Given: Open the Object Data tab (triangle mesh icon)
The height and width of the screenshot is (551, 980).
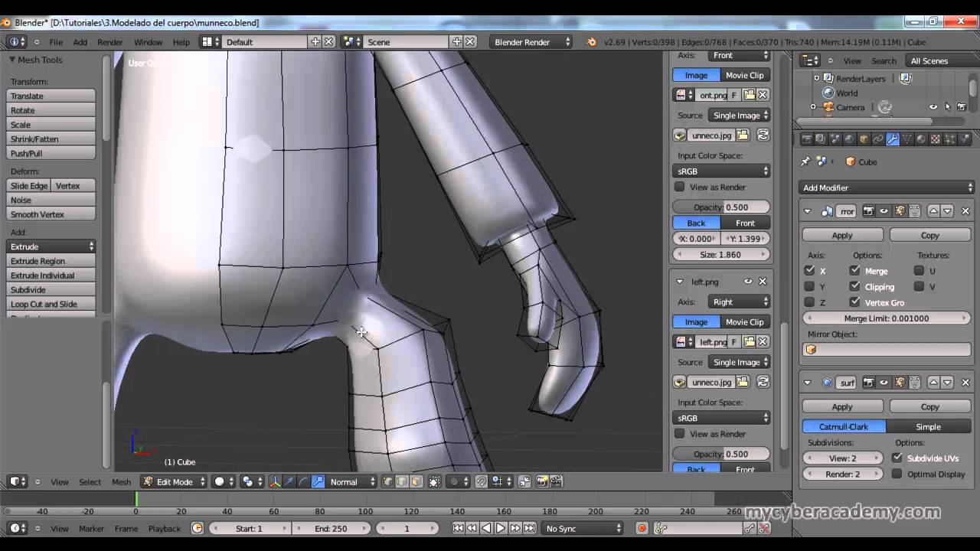Looking at the screenshot, I should click(x=907, y=139).
